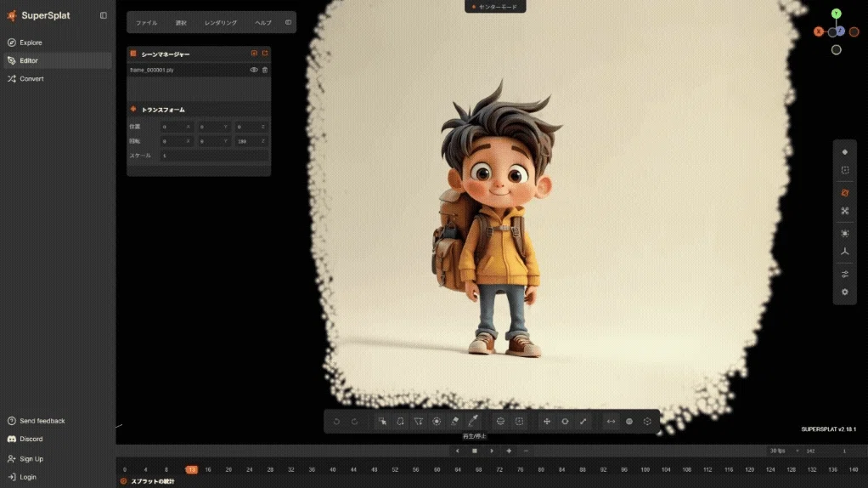Activate the rotate gizmo tool

pyautogui.click(x=565, y=422)
